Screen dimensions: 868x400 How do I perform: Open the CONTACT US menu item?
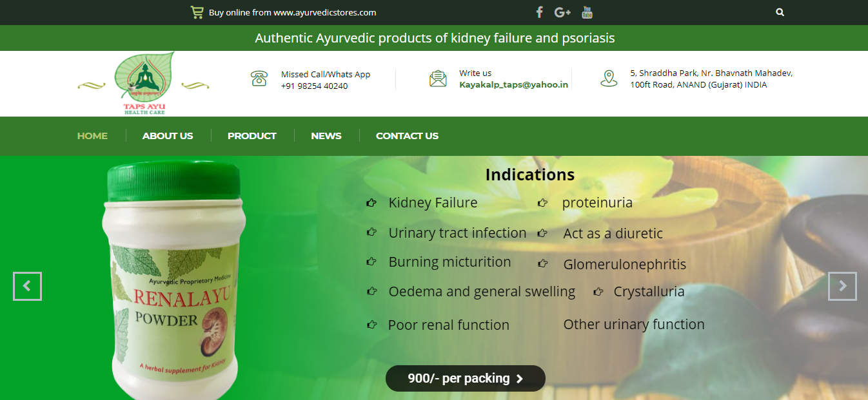click(x=407, y=136)
